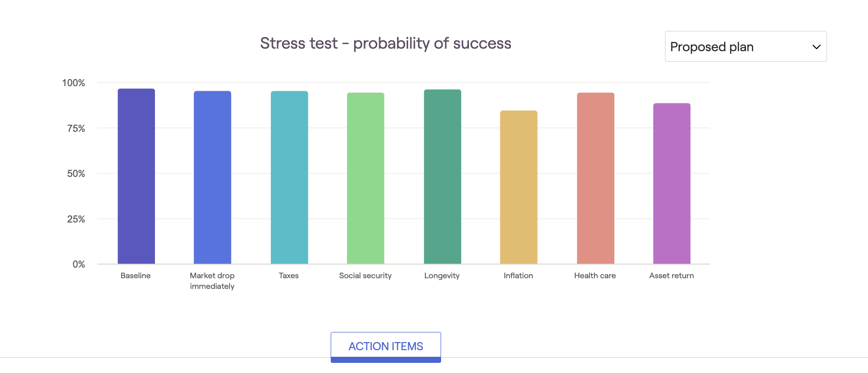Click the dark green Longevity bar

pos(443,177)
